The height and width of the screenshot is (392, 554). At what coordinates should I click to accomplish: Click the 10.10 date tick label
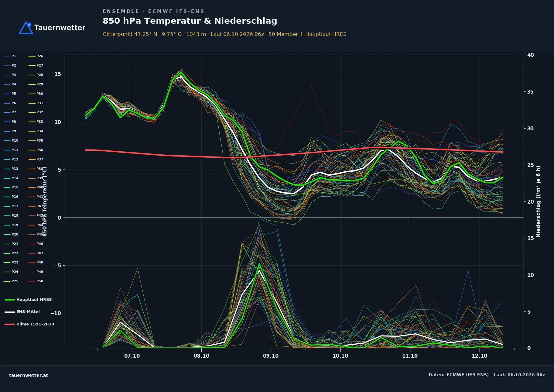point(340,356)
